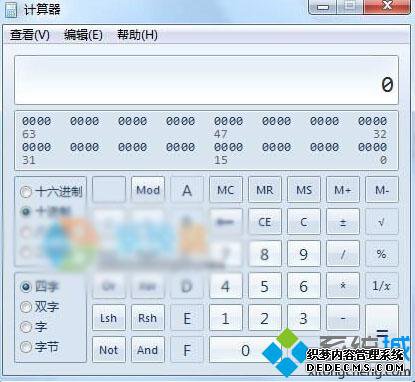415x382 pixels.
Task: Click the digit 9 button
Action: 304,254
